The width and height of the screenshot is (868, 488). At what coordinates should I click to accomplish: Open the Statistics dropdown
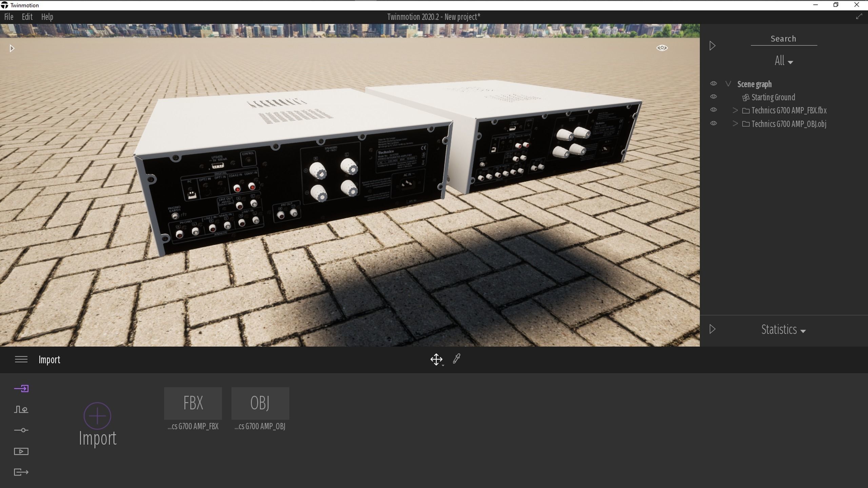783,330
